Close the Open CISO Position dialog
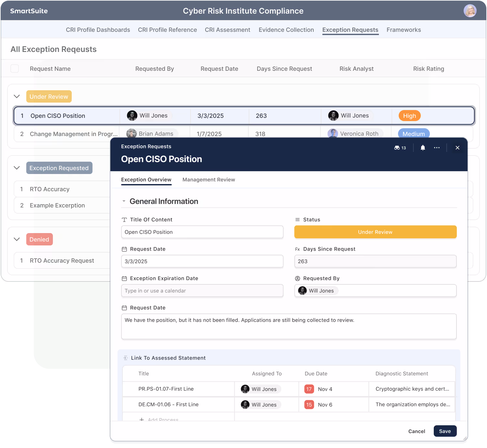The height and width of the screenshot is (448, 487). [x=457, y=148]
